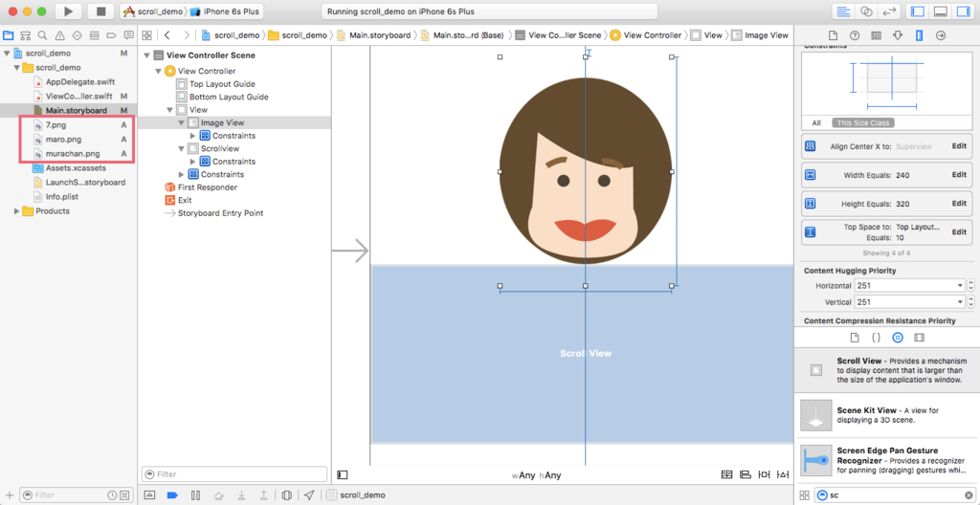Expand Constraints under Scrollview
Image resolution: width=980 pixels, height=505 pixels.
coord(193,162)
